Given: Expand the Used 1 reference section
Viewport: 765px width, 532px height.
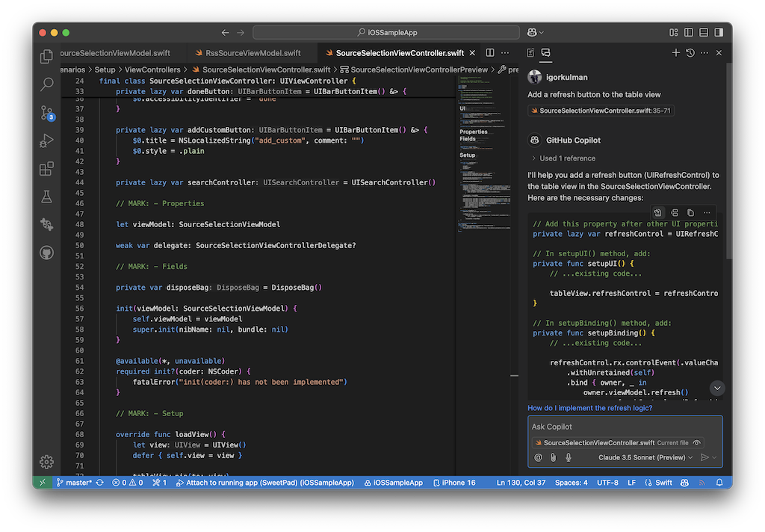Looking at the screenshot, I should (x=566, y=158).
